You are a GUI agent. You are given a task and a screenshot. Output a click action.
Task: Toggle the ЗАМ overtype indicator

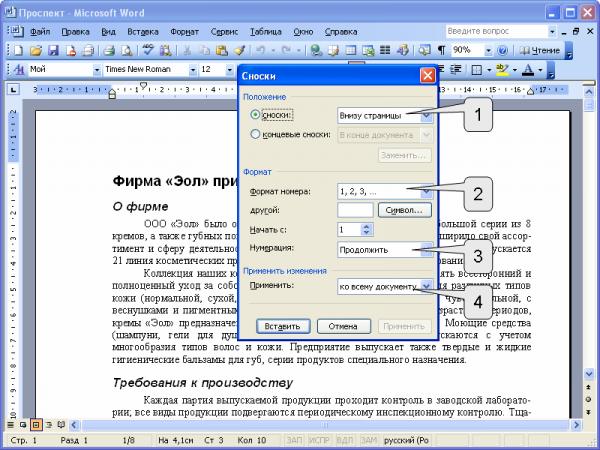click(369, 440)
